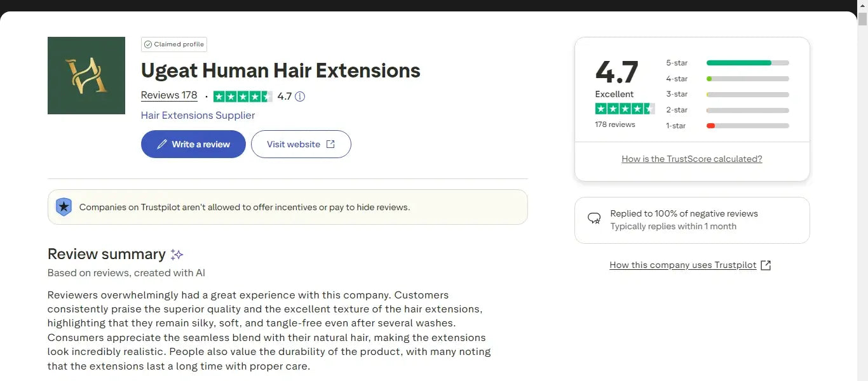Open the Reviews 178 link
The height and width of the screenshot is (381, 868).
(x=169, y=95)
